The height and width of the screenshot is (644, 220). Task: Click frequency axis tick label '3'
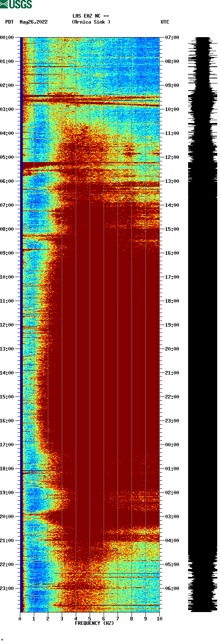pyautogui.click(x=62, y=619)
